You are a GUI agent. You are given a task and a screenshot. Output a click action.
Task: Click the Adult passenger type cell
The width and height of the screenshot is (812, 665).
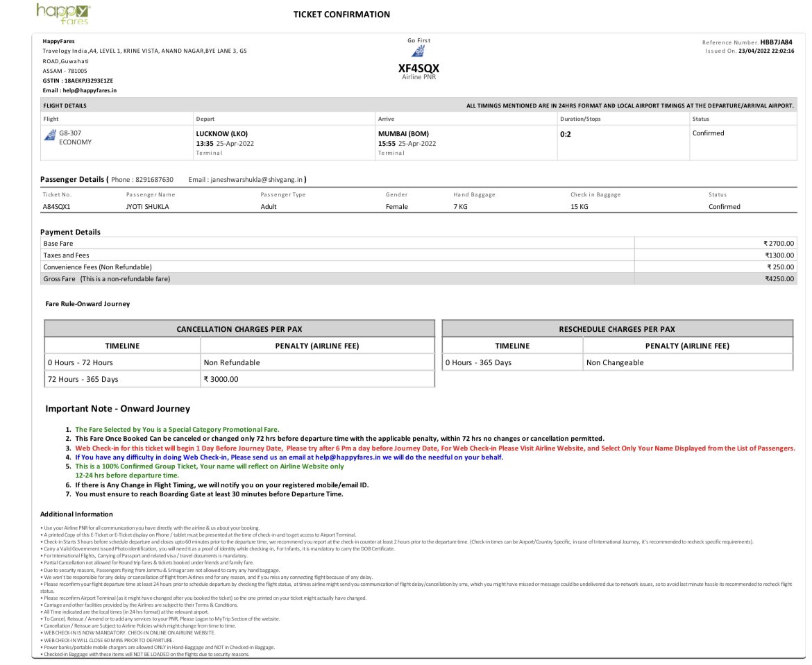pos(269,207)
